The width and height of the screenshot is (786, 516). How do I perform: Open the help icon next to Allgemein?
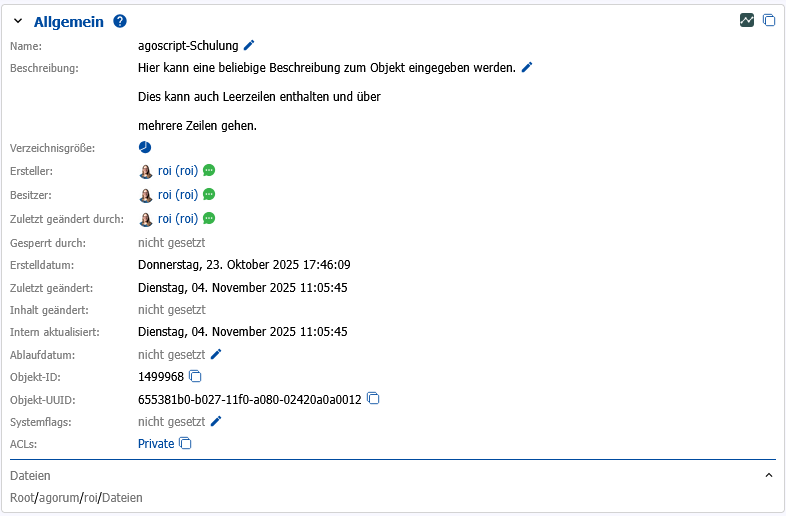pyautogui.click(x=120, y=21)
